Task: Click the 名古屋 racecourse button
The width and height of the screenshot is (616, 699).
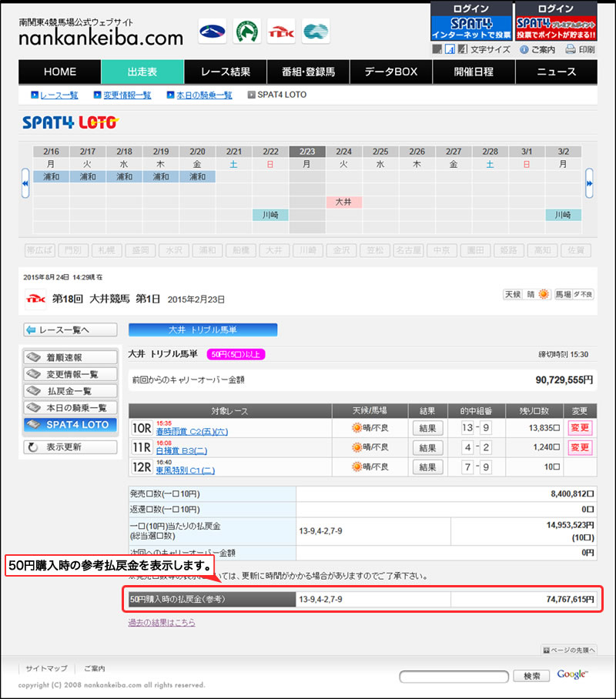Action: click(x=409, y=250)
